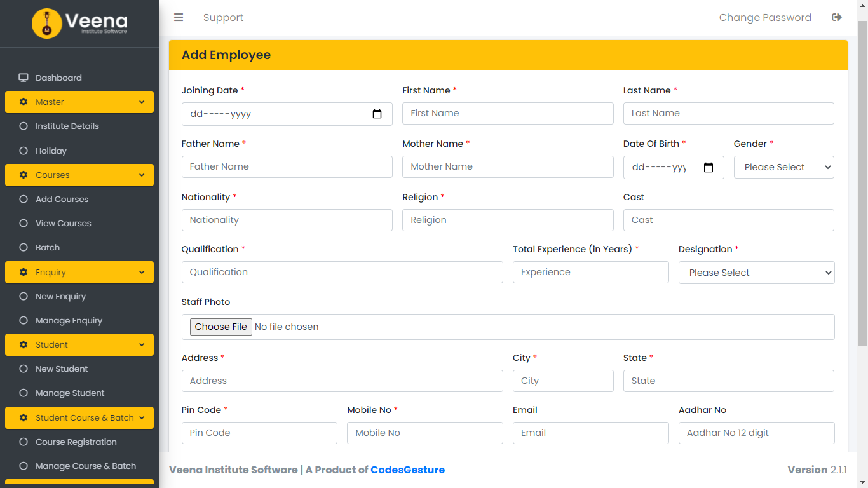Click the Mother Name field
This screenshot has width=868, height=488.
click(x=508, y=166)
